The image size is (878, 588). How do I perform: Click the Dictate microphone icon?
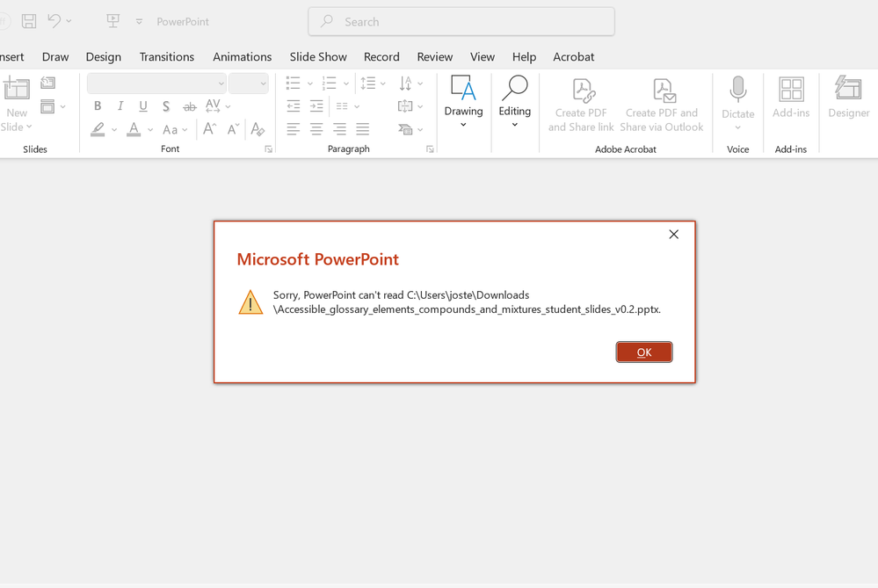pyautogui.click(x=738, y=90)
